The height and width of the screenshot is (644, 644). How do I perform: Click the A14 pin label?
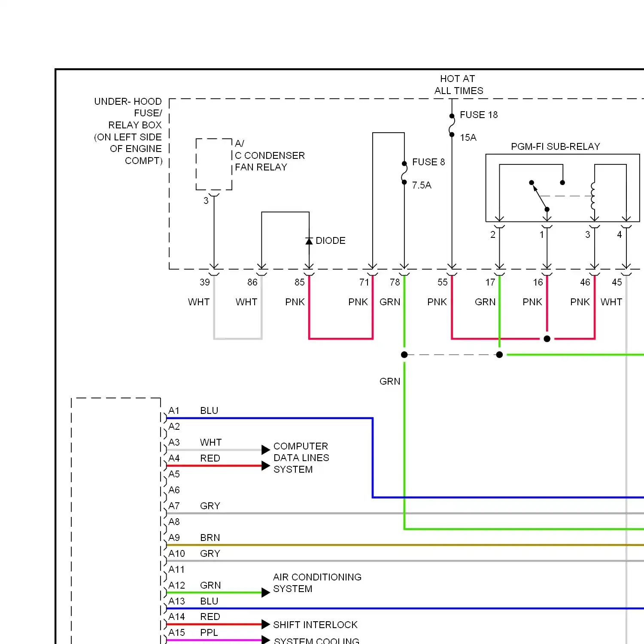[x=176, y=617]
